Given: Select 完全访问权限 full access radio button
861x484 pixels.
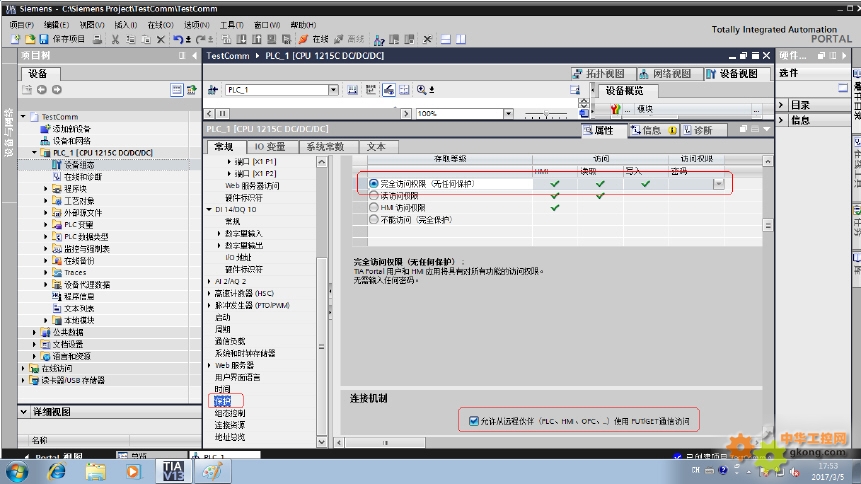Looking at the screenshot, I should [x=373, y=183].
